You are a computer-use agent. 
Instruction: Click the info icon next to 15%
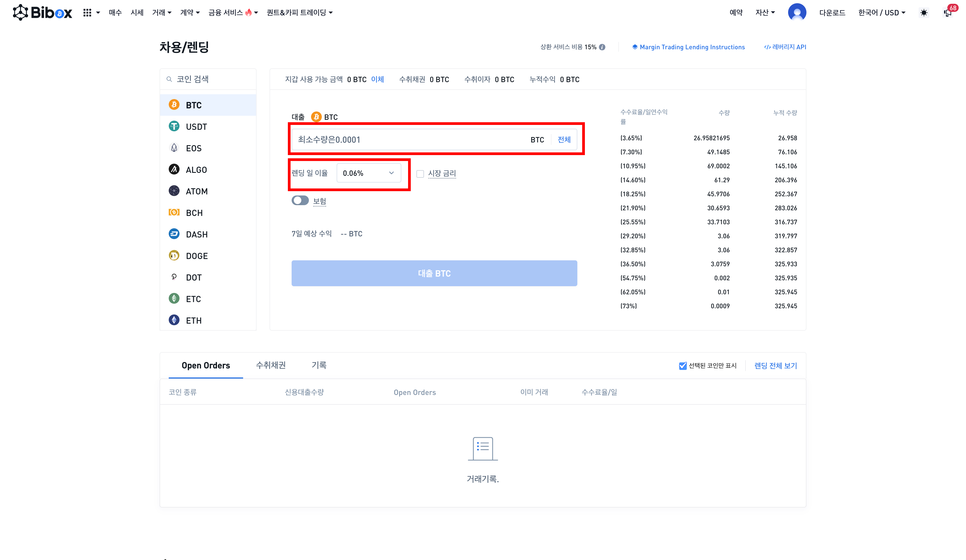[602, 47]
